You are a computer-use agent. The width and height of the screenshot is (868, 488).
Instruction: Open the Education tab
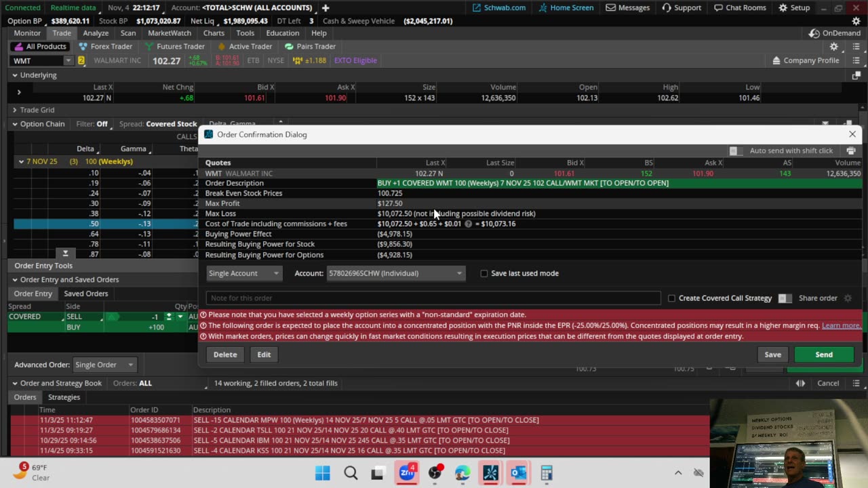tap(283, 33)
